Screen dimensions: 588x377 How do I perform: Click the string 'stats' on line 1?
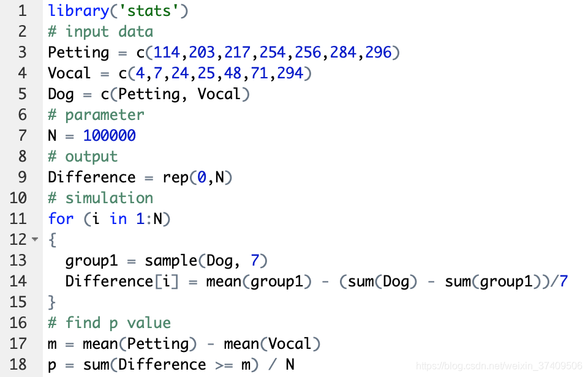coord(149,11)
